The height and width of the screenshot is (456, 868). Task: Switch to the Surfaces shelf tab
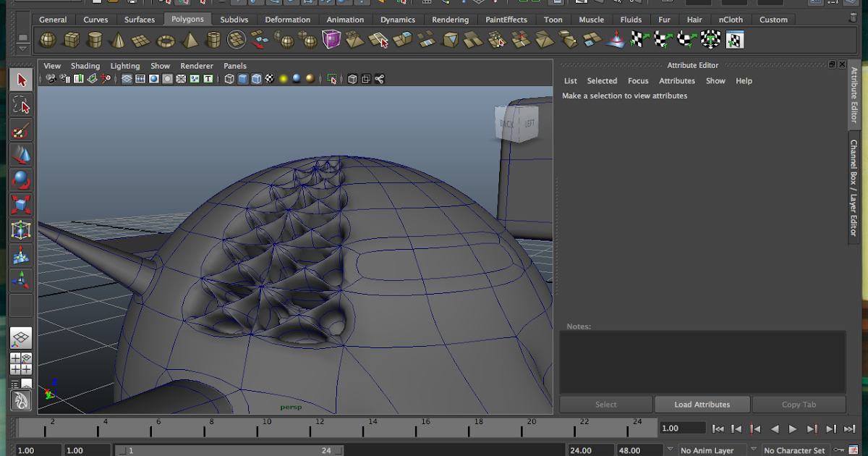click(x=139, y=20)
